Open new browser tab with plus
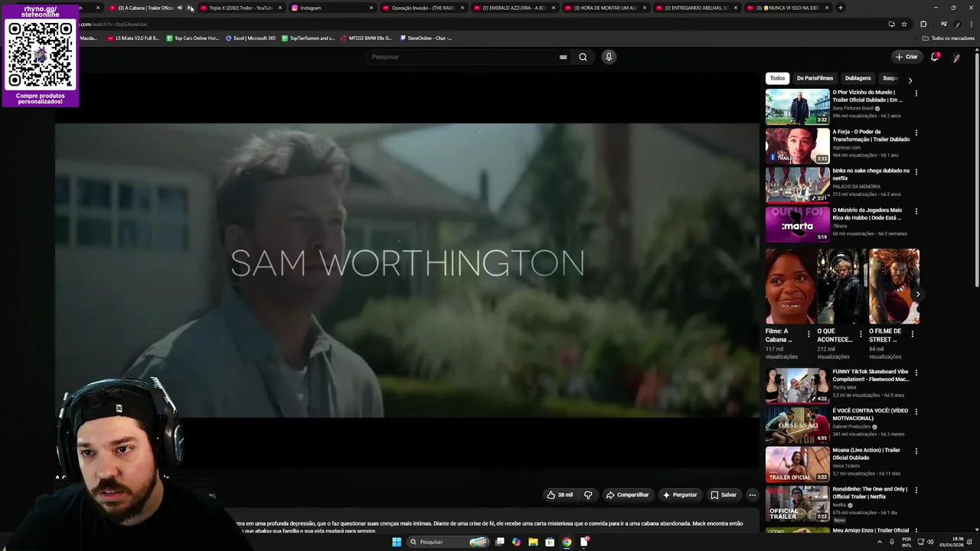Image resolution: width=980 pixels, height=551 pixels. click(840, 8)
